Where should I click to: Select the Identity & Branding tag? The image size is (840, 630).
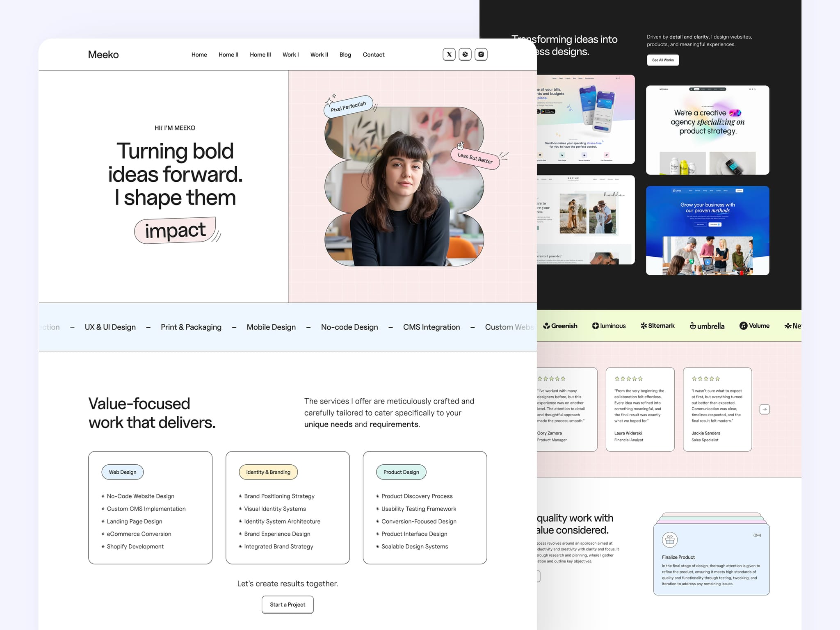click(x=268, y=472)
